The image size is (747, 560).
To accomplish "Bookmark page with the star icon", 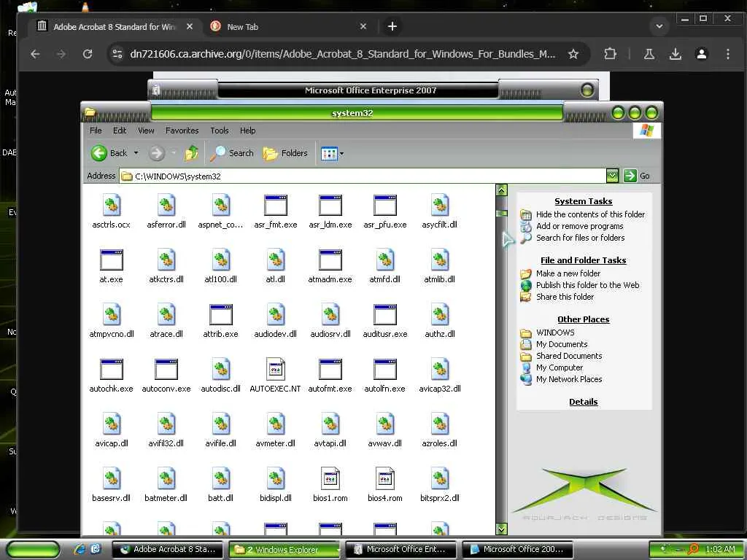I will (573, 54).
